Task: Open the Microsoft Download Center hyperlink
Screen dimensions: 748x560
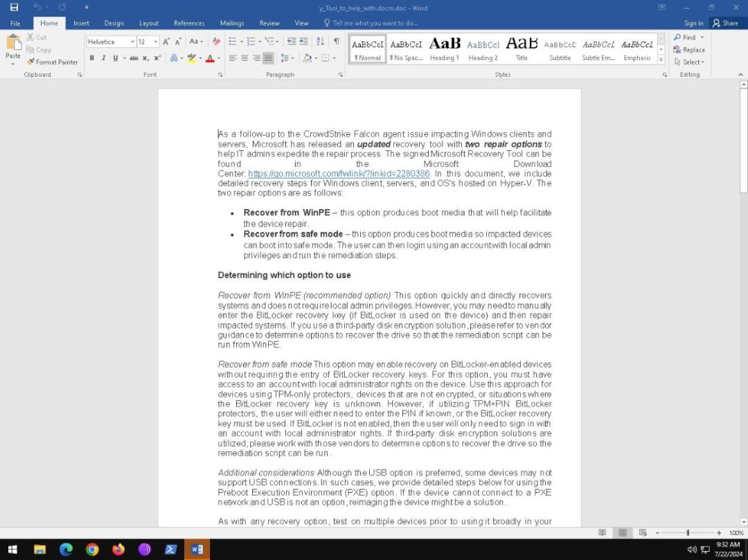Action: tap(339, 174)
